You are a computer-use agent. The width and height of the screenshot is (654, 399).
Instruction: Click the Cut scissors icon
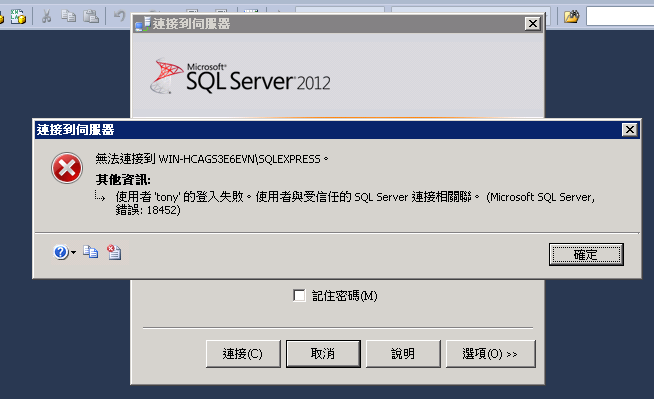point(46,16)
